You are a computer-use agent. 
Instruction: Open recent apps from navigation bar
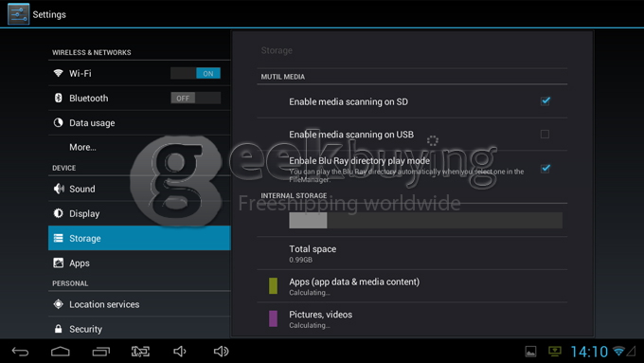click(x=101, y=352)
